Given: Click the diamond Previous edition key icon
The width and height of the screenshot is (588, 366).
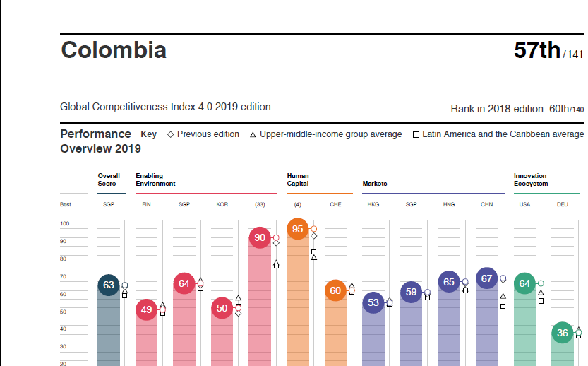Looking at the screenshot, I should click(171, 134).
